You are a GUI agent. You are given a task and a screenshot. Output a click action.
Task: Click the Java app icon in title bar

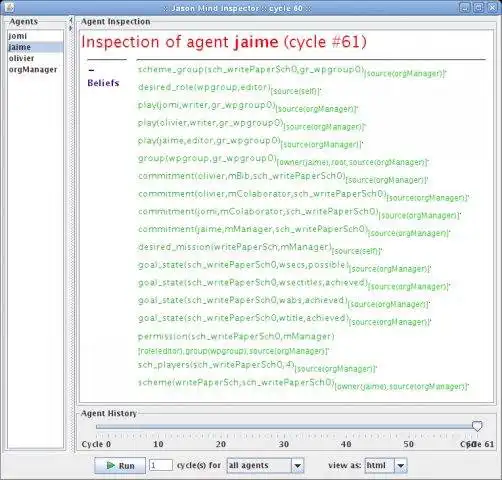pyautogui.click(x=9, y=7)
